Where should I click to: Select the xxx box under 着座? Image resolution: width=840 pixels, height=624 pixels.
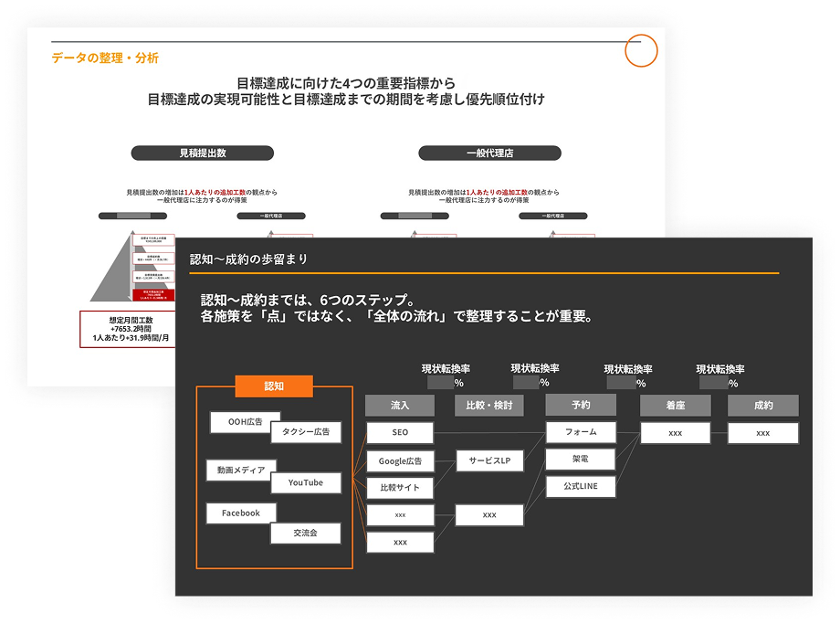coord(676,433)
